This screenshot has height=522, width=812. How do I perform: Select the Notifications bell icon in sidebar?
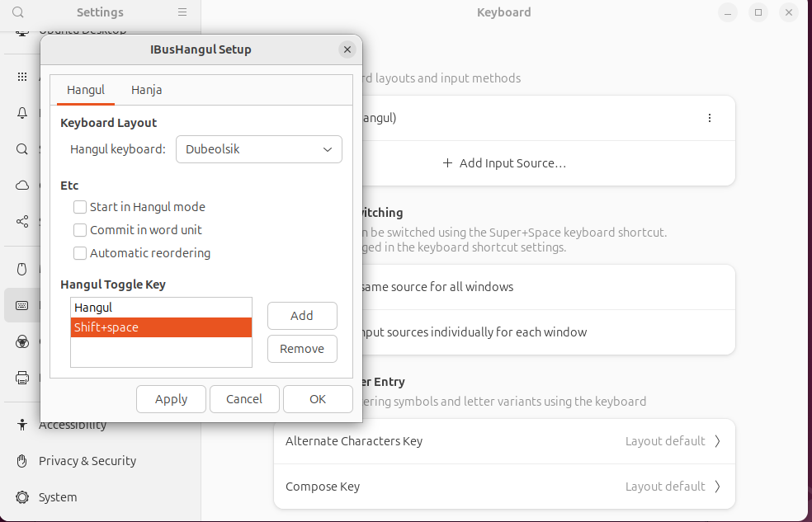coord(21,113)
